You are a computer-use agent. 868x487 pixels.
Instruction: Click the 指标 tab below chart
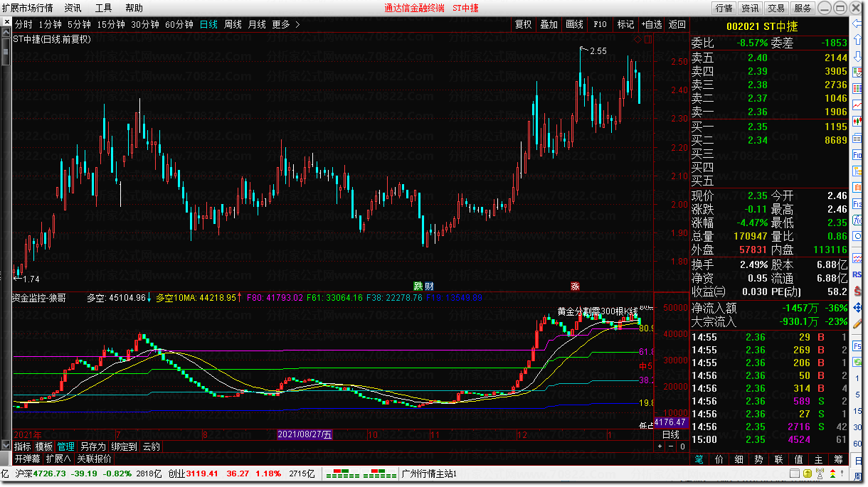pyautogui.click(x=23, y=446)
